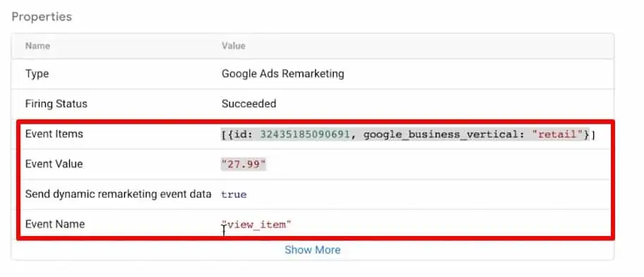The image size is (644, 277).
Task: Select the Event Name row label
Action: point(54,224)
